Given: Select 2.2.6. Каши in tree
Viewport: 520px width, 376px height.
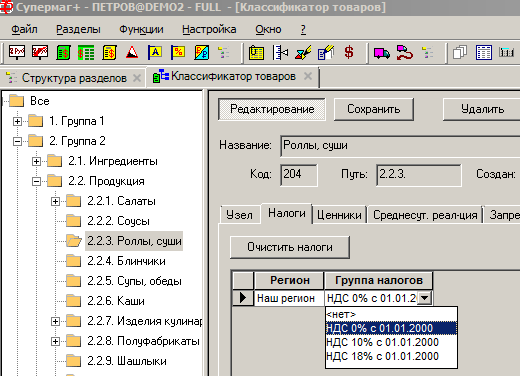Looking at the screenshot, I should pos(116,301).
